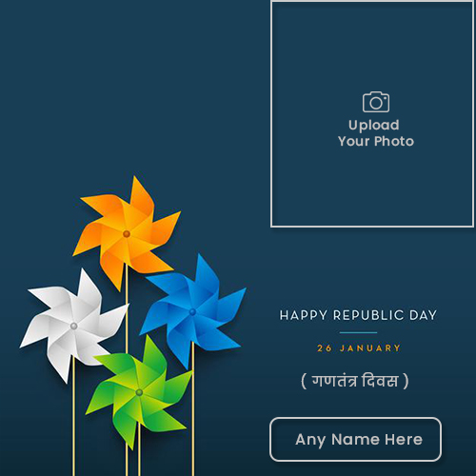This screenshot has width=476, height=476.
Task: Click the white pinwheel's center pin
Action: point(74,326)
